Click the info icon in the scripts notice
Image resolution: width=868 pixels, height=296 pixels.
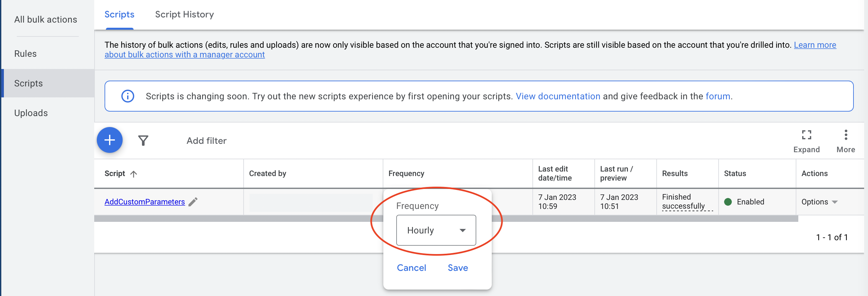(x=128, y=96)
